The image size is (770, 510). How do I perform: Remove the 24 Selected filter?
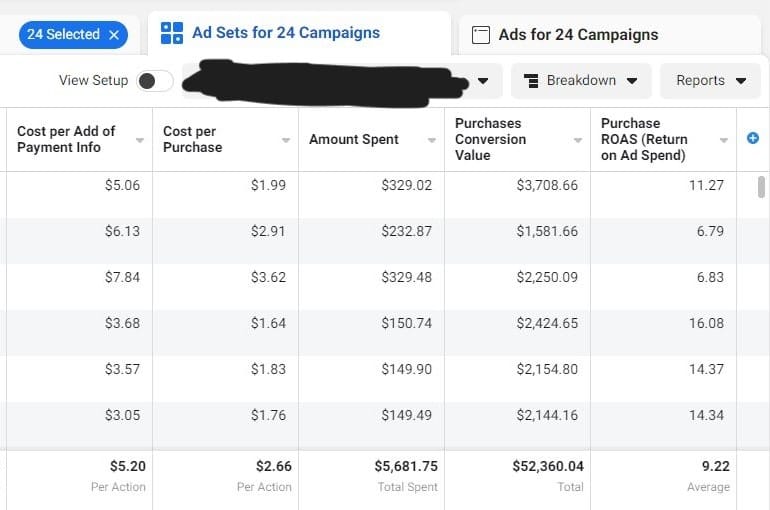[x=114, y=35]
